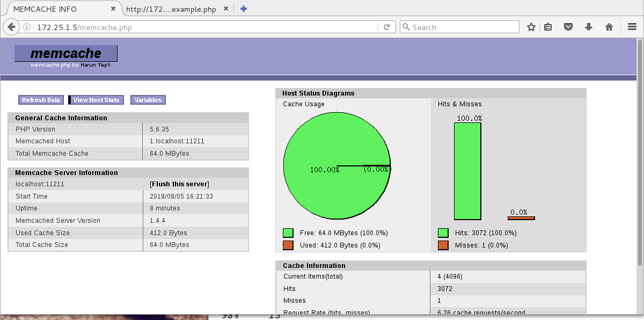Click the orange Misses bar in chart

(x=521, y=218)
